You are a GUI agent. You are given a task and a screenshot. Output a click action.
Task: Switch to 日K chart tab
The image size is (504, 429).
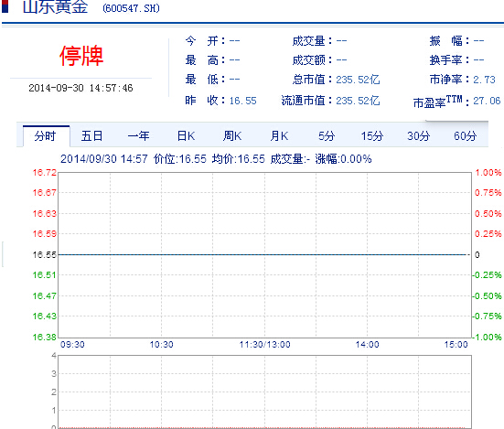pos(186,136)
